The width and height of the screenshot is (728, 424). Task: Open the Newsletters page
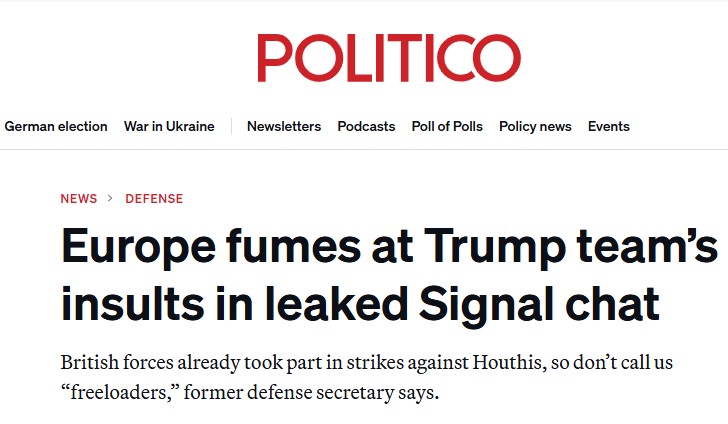click(x=284, y=127)
